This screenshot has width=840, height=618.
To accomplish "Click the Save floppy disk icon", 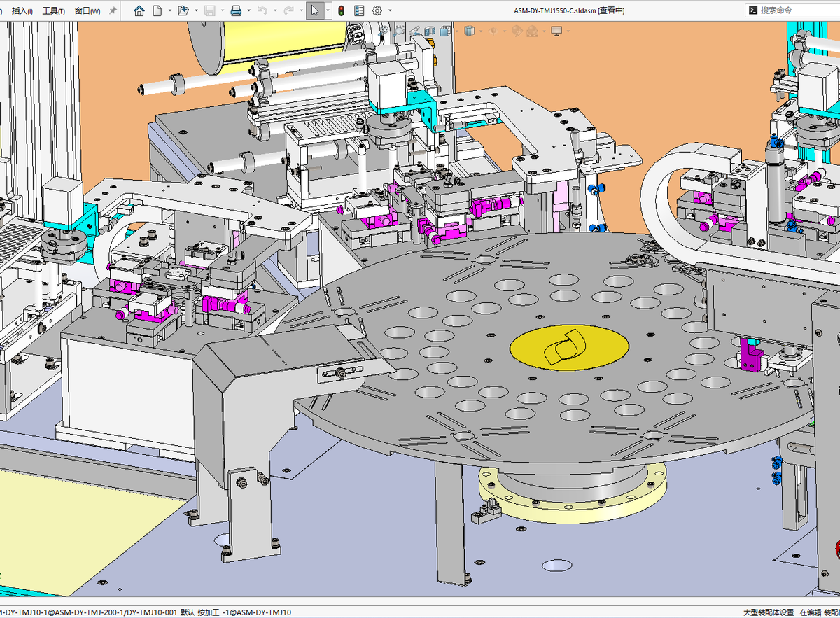I will pos(209,10).
